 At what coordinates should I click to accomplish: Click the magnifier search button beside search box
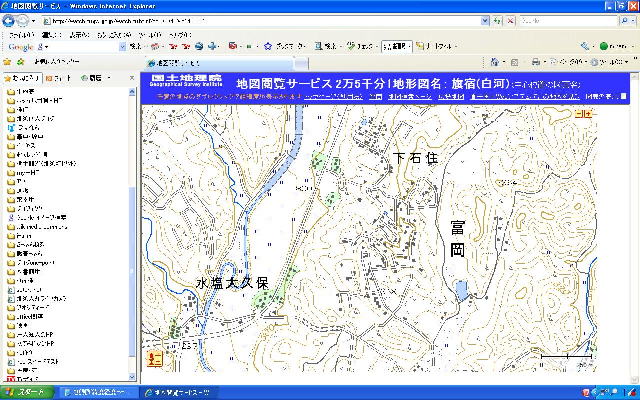(624, 21)
